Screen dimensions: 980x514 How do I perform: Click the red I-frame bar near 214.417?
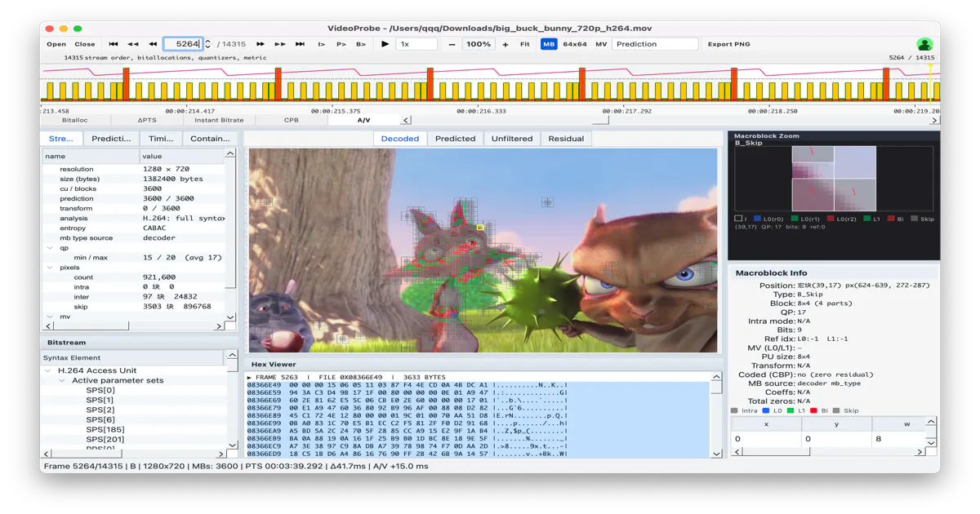(127, 84)
